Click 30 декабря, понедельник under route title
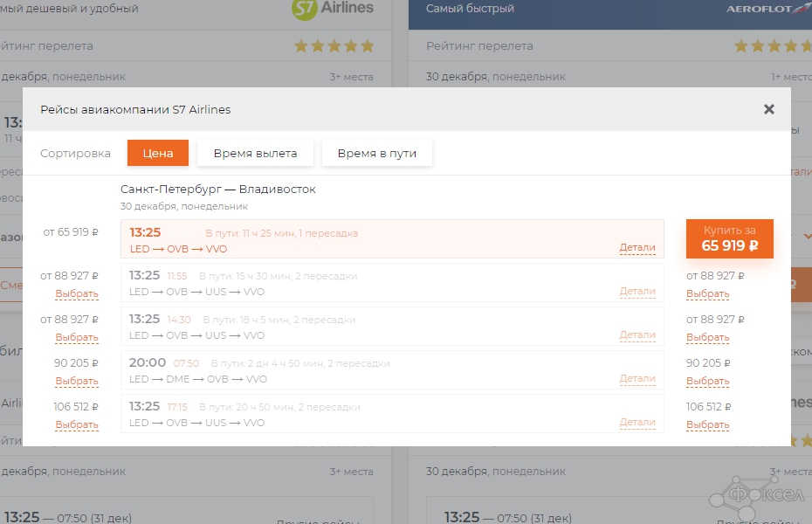 184,206
